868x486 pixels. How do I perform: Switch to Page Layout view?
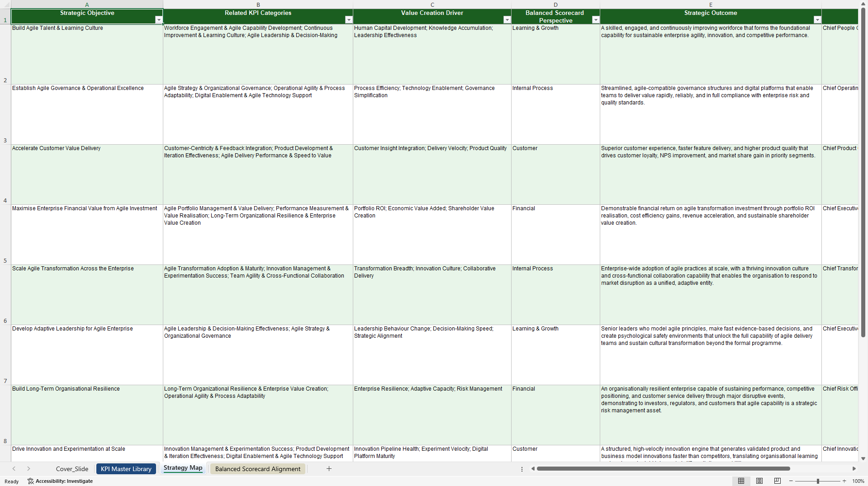coord(759,481)
